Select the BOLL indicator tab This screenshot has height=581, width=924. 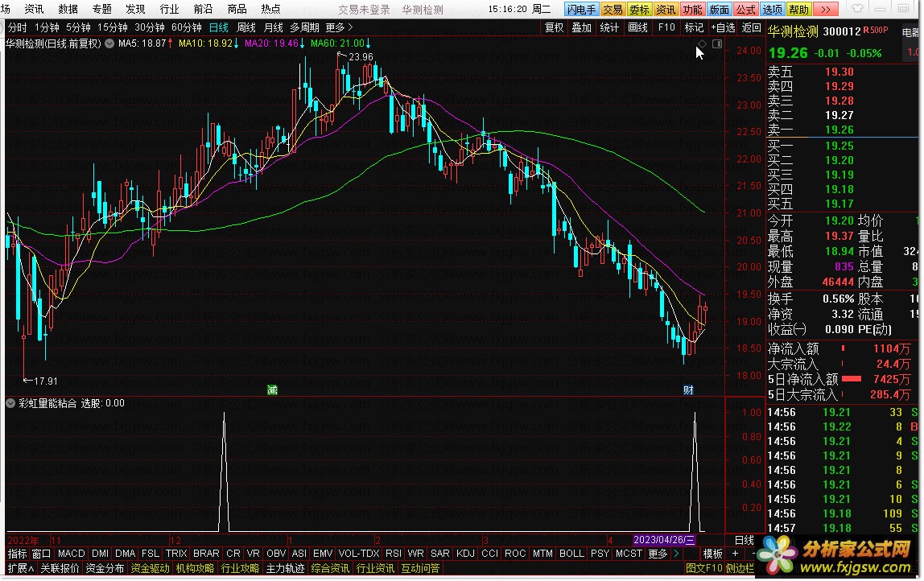(x=571, y=554)
